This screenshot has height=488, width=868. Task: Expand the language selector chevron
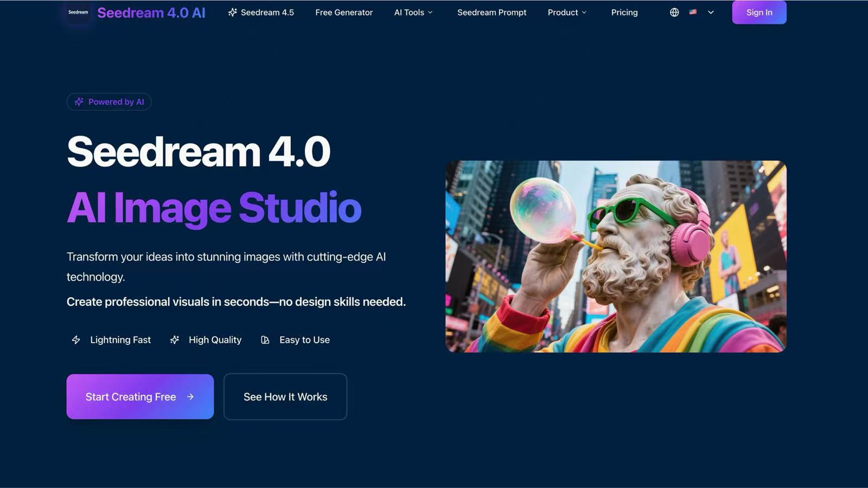coord(710,12)
